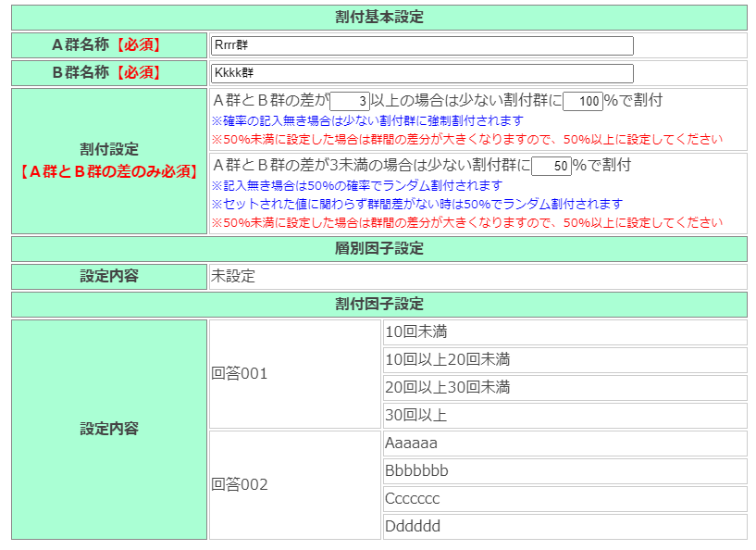The height and width of the screenshot is (550, 756).
Task: Click the B群名称 input containing Kkkk群
Action: click(x=422, y=73)
